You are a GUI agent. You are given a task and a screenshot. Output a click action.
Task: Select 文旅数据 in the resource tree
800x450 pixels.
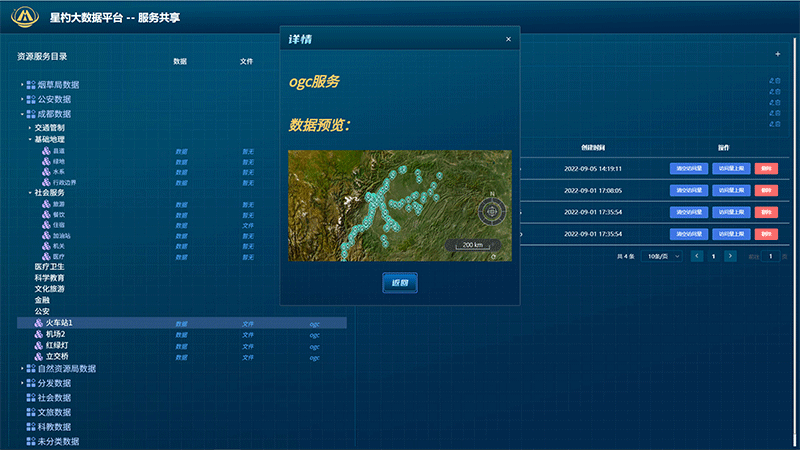point(54,412)
